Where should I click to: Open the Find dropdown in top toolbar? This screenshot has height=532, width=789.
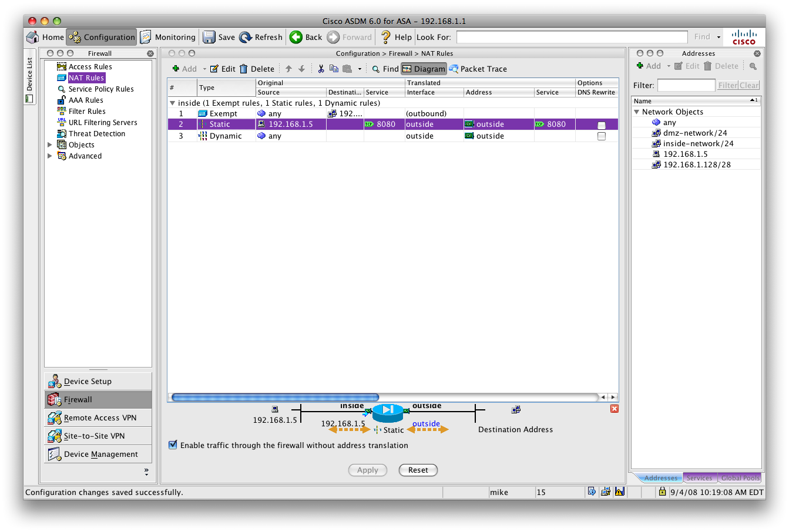pyautogui.click(x=719, y=37)
